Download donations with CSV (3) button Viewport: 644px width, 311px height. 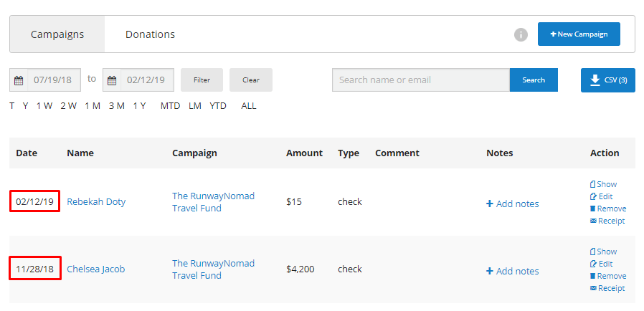coord(607,80)
